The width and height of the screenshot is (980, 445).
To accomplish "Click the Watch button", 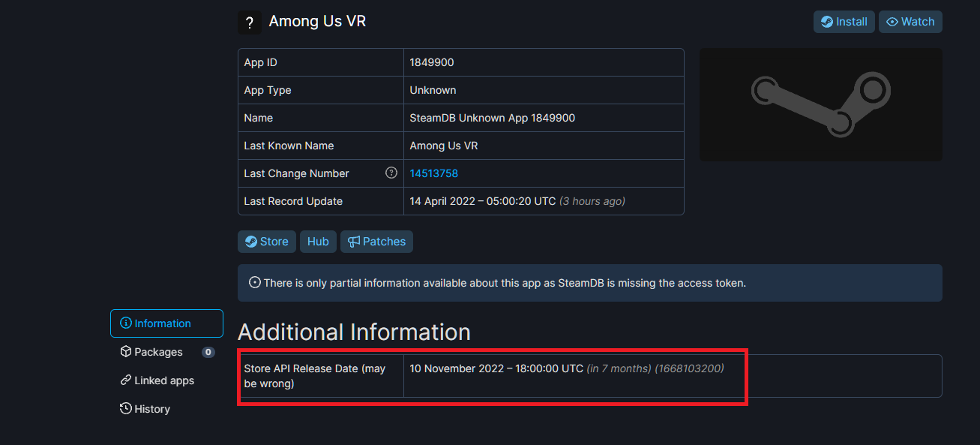I will (x=910, y=22).
